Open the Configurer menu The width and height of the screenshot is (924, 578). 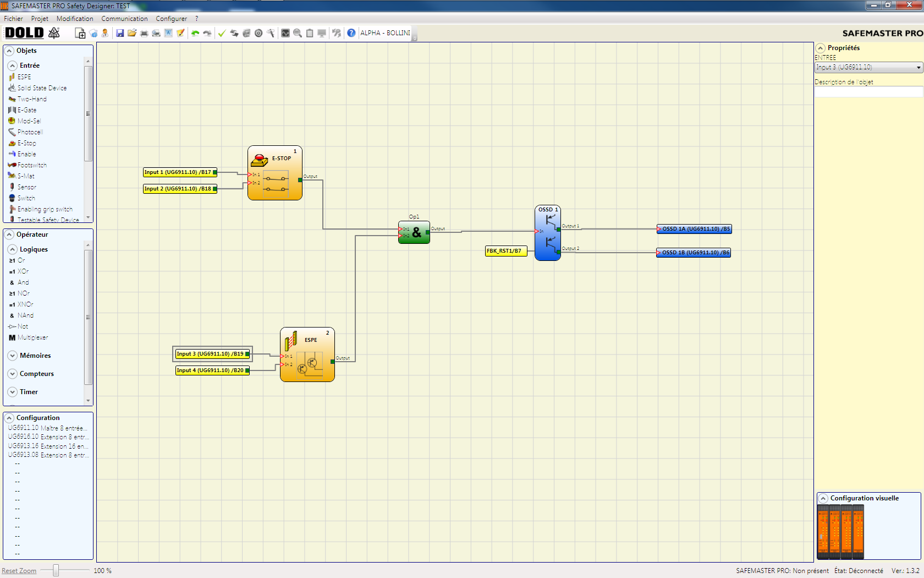[172, 19]
